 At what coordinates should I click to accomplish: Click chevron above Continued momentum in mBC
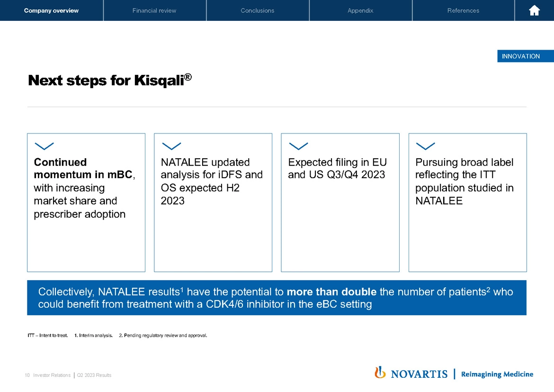(x=44, y=145)
